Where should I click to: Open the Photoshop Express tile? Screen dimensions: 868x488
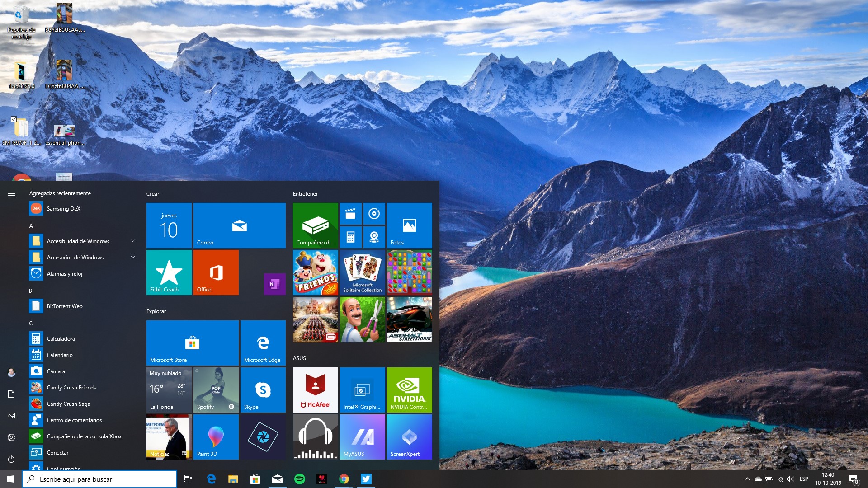(x=263, y=437)
